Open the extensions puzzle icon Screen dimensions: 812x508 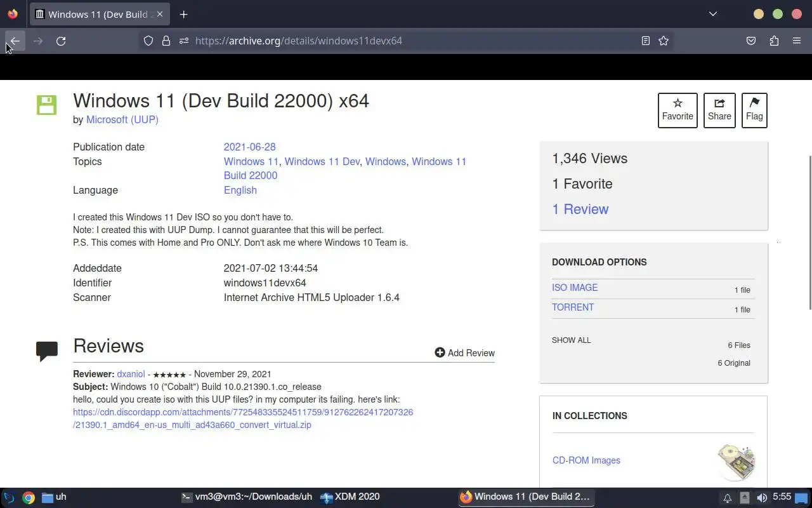774,41
